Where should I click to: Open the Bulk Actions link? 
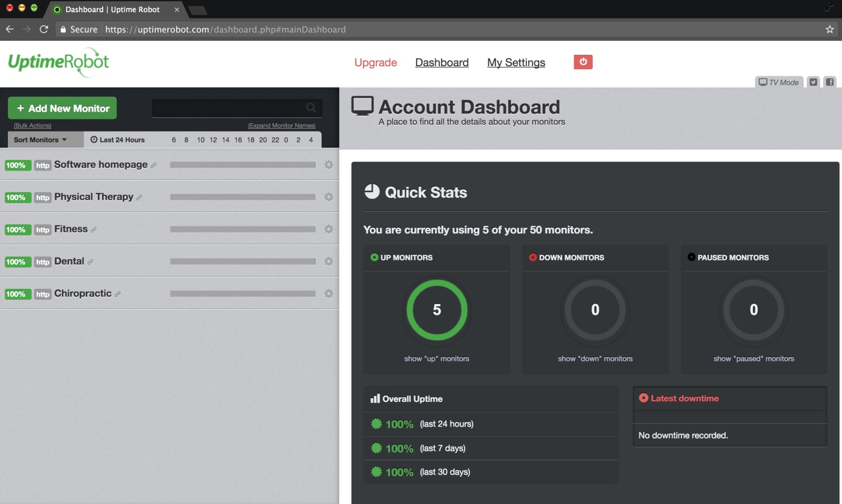(33, 126)
